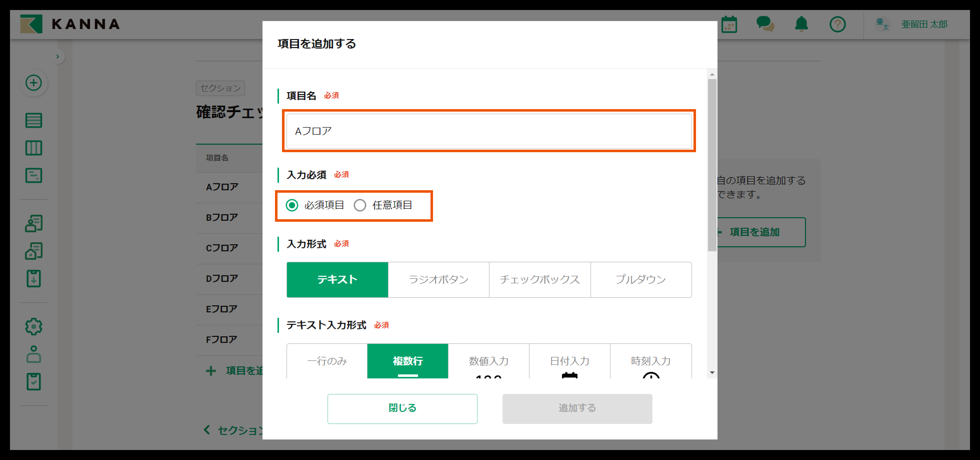Switch input format to ラジオボタン
This screenshot has width=980, height=460.
(438, 280)
